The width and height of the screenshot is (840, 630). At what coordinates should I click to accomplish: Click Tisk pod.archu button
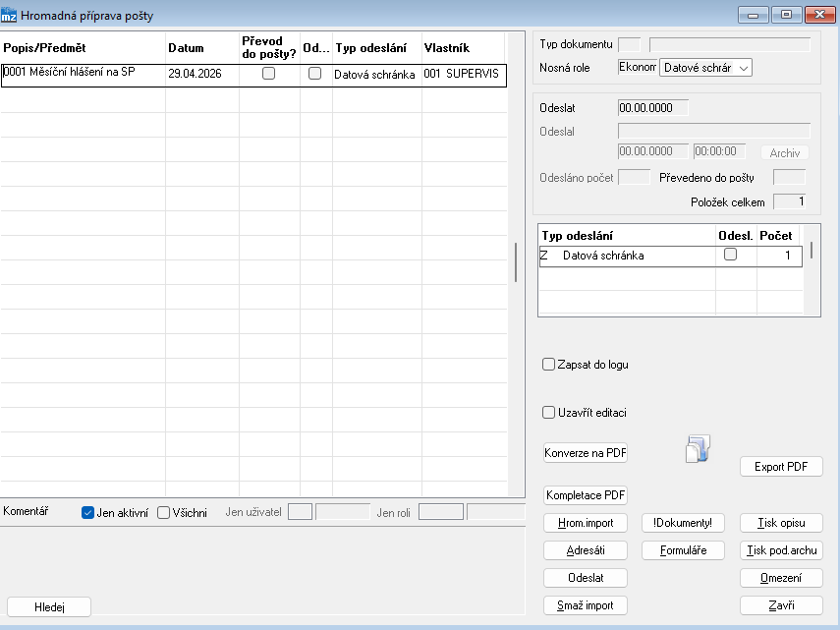[x=781, y=550]
